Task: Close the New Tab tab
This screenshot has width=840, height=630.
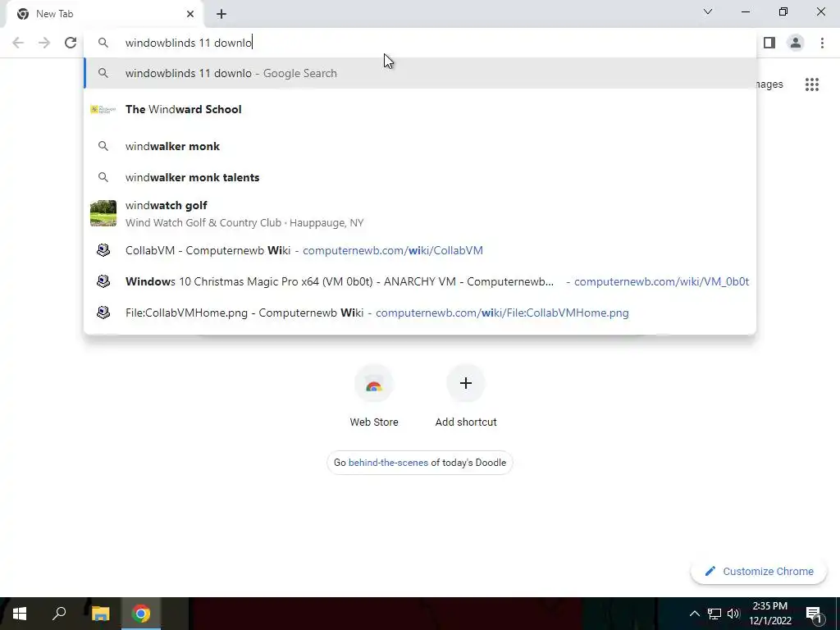Action: tap(190, 14)
